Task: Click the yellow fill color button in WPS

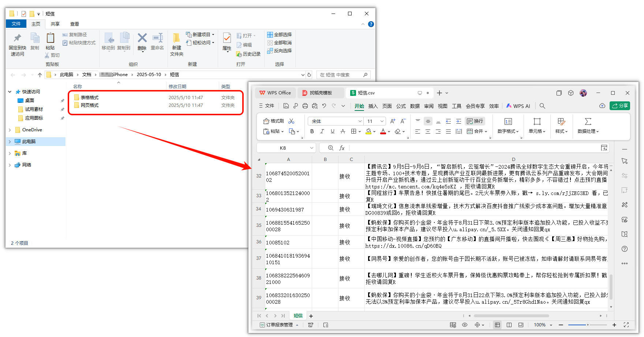Action: pos(368,131)
